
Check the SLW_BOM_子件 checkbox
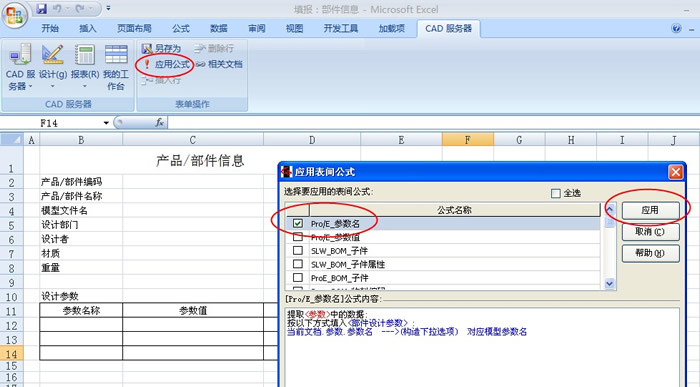coord(298,250)
